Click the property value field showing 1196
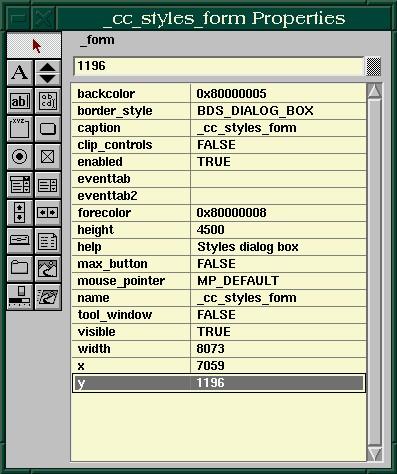The image size is (397, 474). coord(219,66)
